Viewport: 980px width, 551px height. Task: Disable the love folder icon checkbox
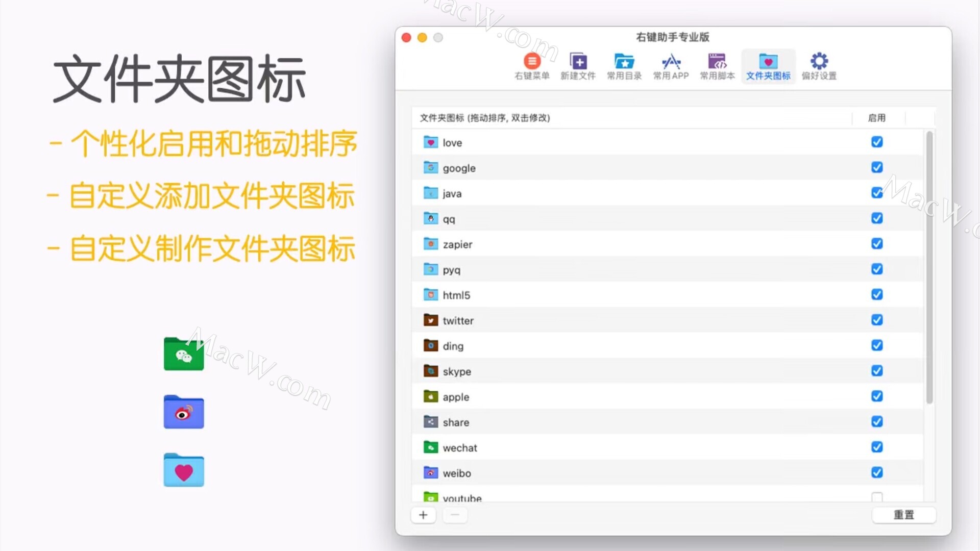click(877, 142)
